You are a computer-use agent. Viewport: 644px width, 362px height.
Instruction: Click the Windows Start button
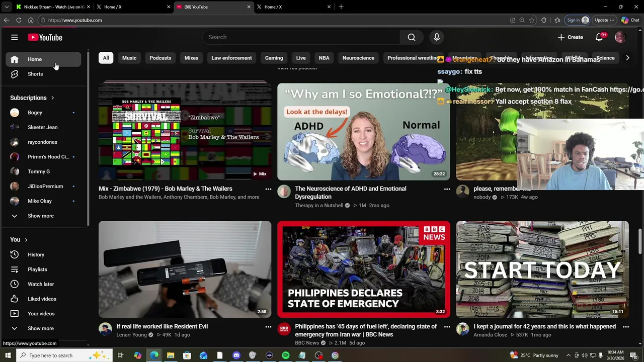[8, 355]
